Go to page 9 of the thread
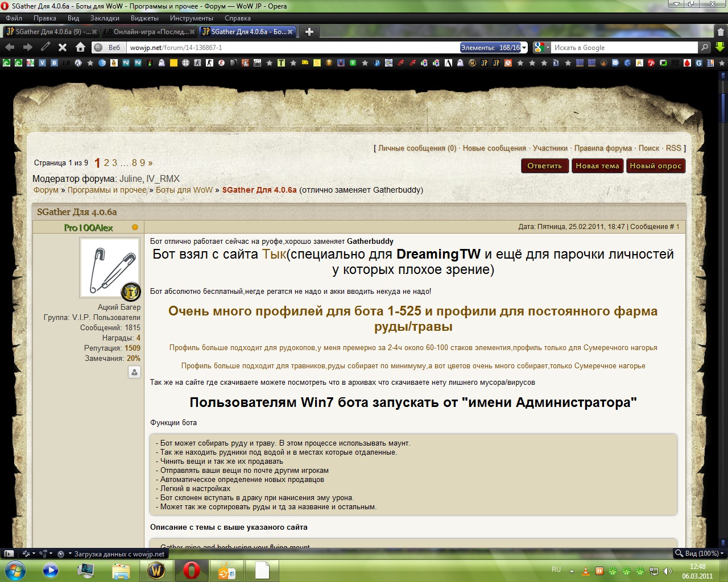This screenshot has width=728, height=582. coord(142,163)
